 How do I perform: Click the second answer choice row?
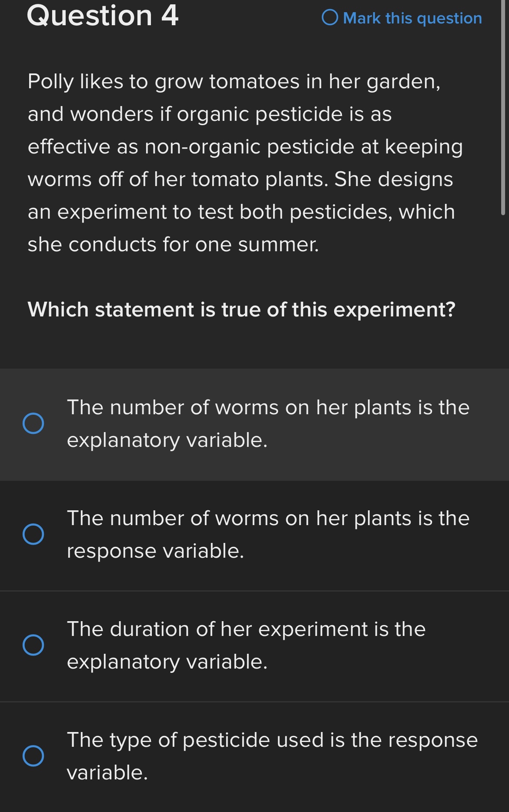click(x=254, y=535)
